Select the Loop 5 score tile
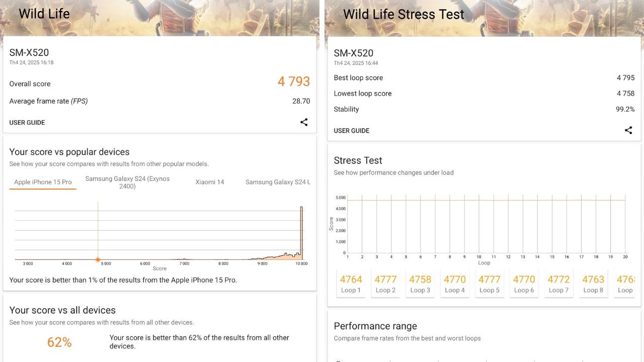This screenshot has width=644, height=362. [x=490, y=284]
